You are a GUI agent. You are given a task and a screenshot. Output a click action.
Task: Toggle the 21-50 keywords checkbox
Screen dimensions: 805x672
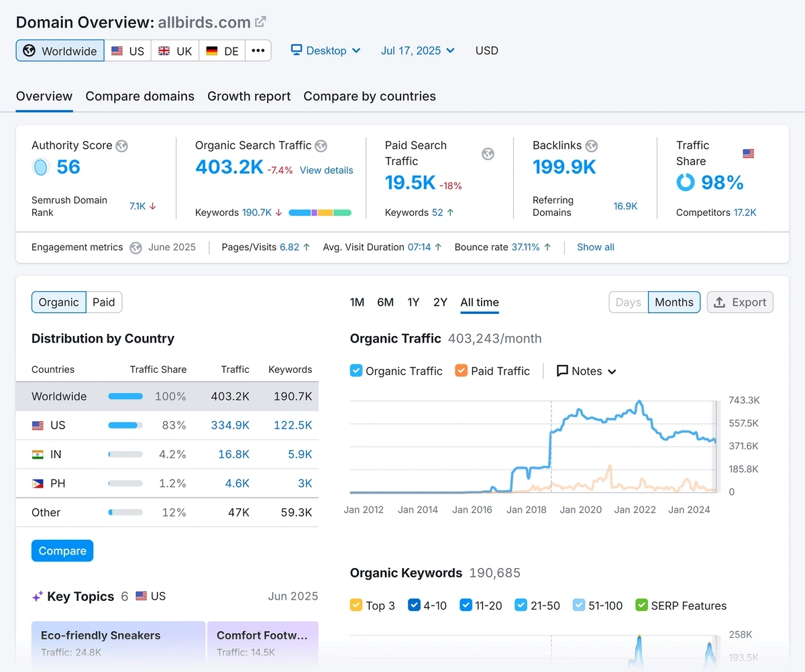tap(521, 605)
